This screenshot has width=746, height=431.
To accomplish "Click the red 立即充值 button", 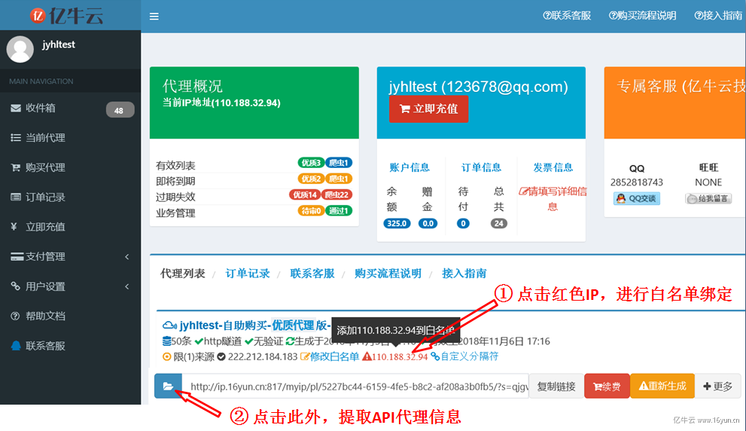I will coord(428,109).
